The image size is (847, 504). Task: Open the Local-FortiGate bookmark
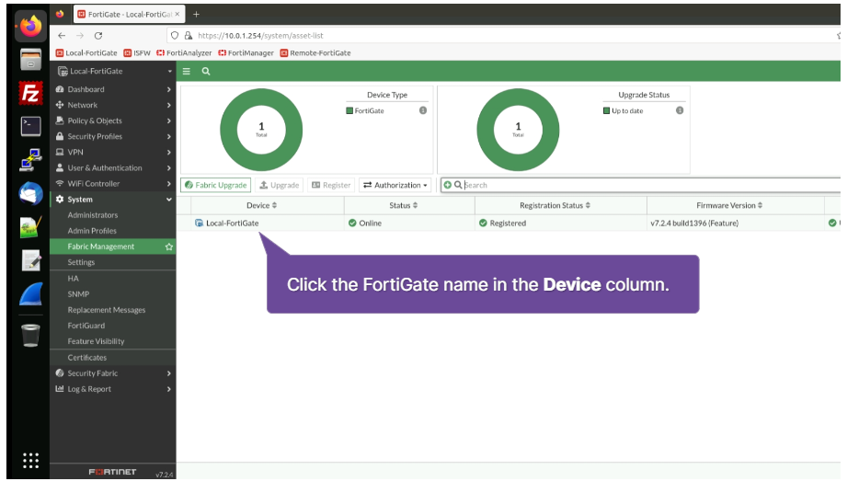(x=86, y=53)
